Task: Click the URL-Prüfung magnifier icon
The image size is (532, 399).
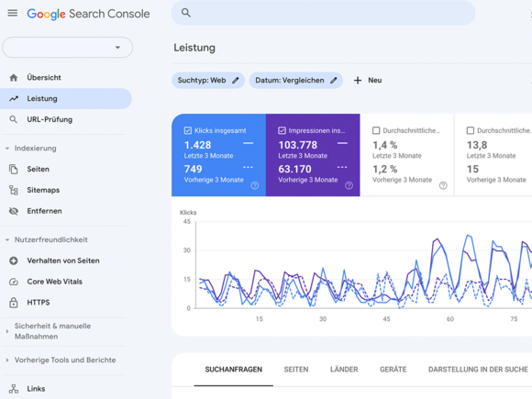Action: pyautogui.click(x=14, y=119)
